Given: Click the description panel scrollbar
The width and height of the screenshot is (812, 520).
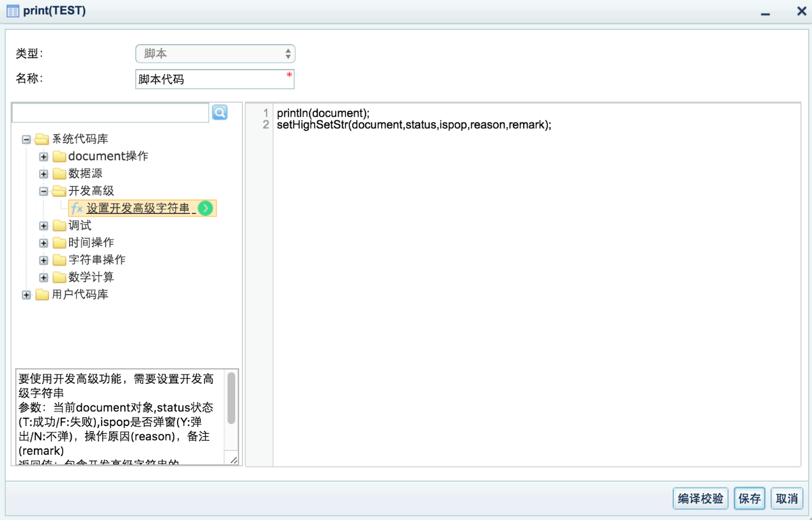Looking at the screenshot, I should click(231, 398).
